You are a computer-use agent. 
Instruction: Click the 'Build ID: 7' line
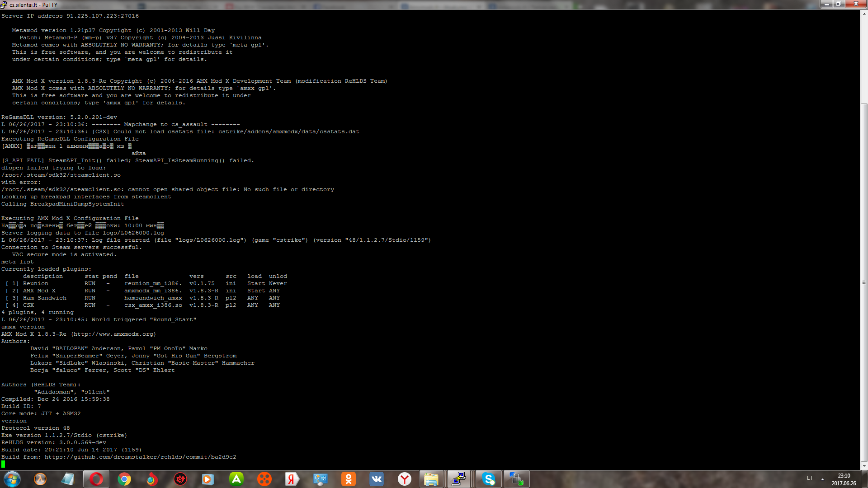(21, 406)
